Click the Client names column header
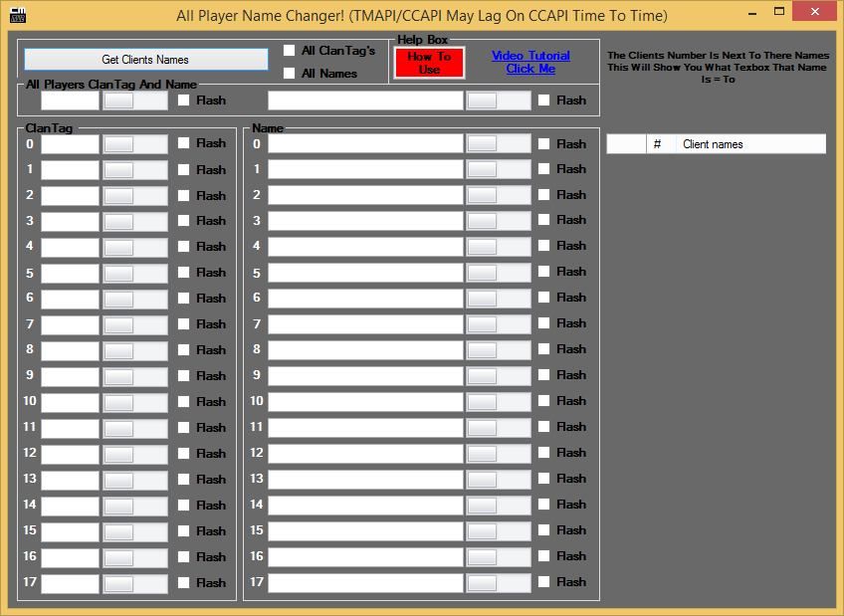The height and width of the screenshot is (616, 844). tap(750, 144)
